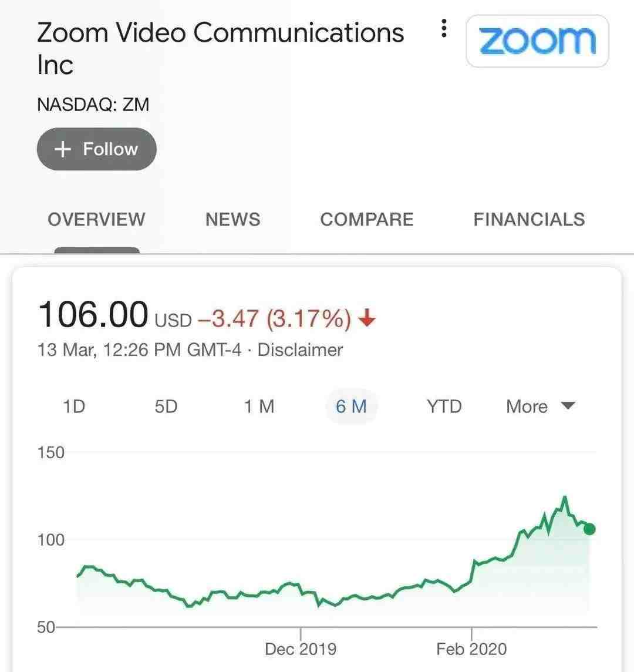Click the plus icon on the Follow button
Image resolution: width=634 pixels, height=672 pixels.
[x=63, y=149]
